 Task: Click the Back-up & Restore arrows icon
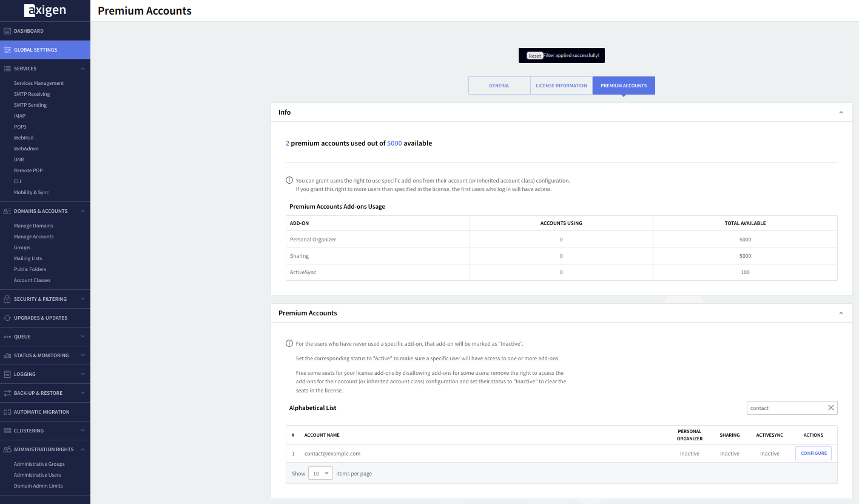click(7, 393)
